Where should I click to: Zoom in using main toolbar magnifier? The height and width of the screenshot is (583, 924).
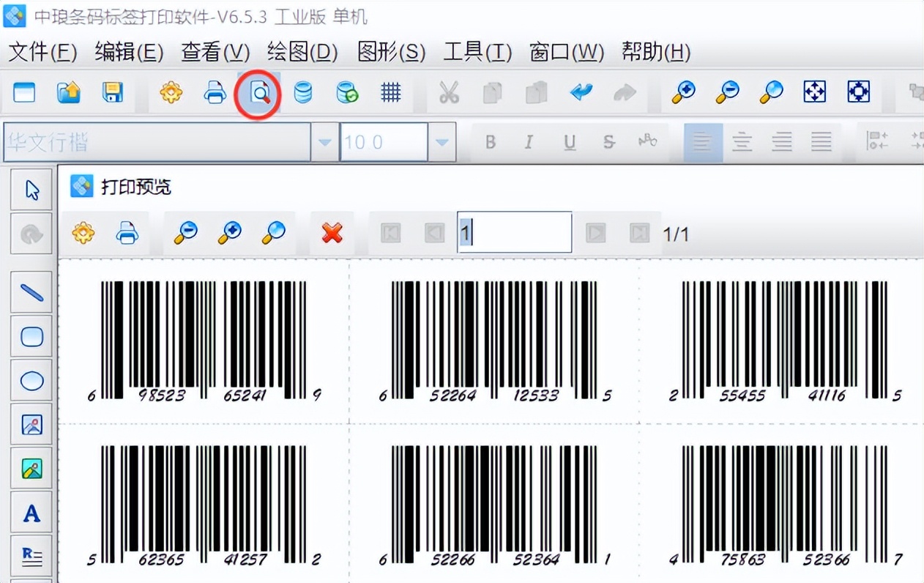point(683,92)
